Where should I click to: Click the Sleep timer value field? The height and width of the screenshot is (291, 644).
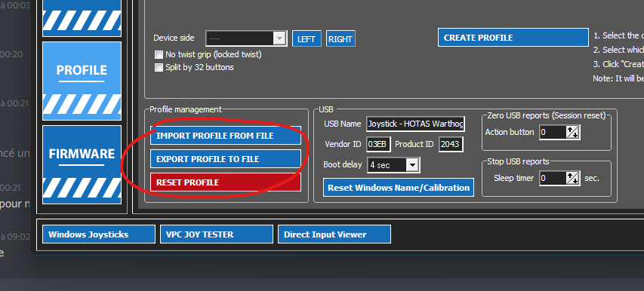coord(553,178)
